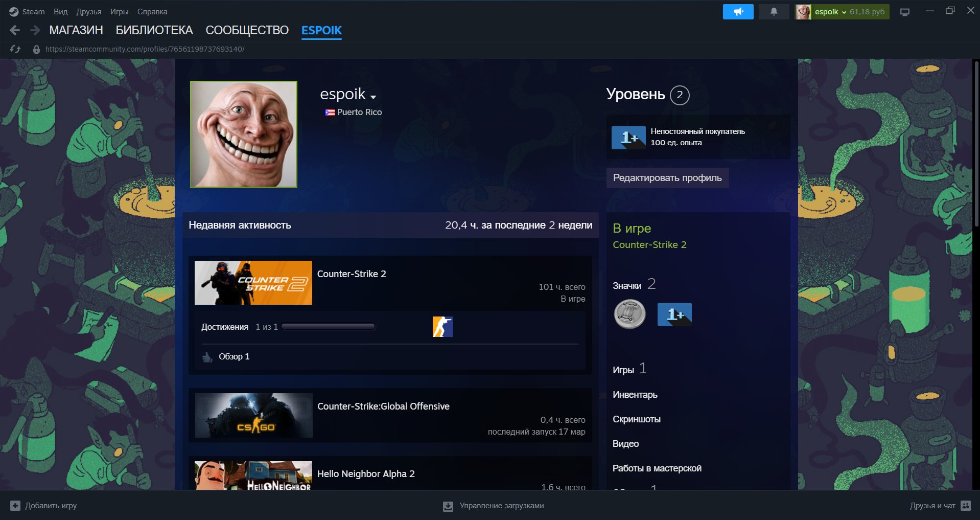Open Управление загрузками
The image size is (980, 520).
click(502, 506)
